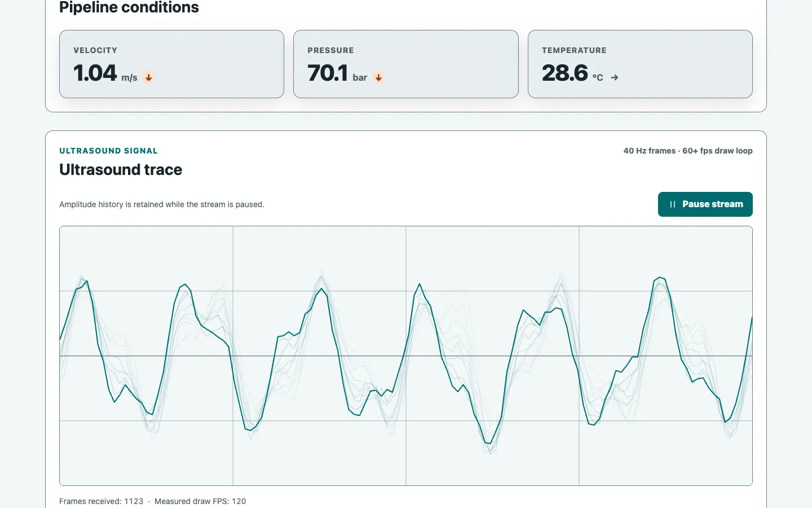Screen dimensions: 812x508
Task: Click the bar unit label
Action: point(360,78)
